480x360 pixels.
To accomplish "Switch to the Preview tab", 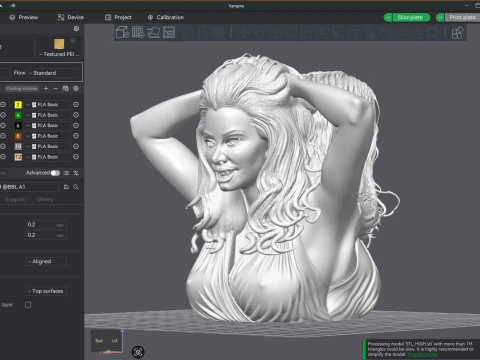I will pyautogui.click(x=24, y=17).
